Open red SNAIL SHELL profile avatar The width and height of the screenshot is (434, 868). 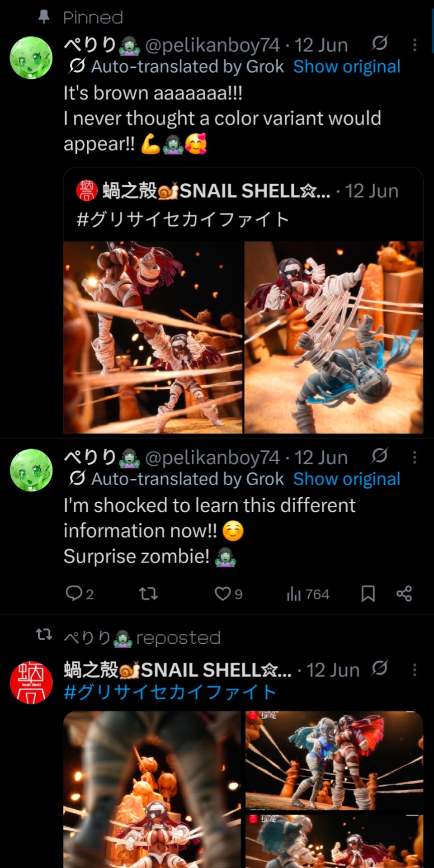(x=31, y=683)
